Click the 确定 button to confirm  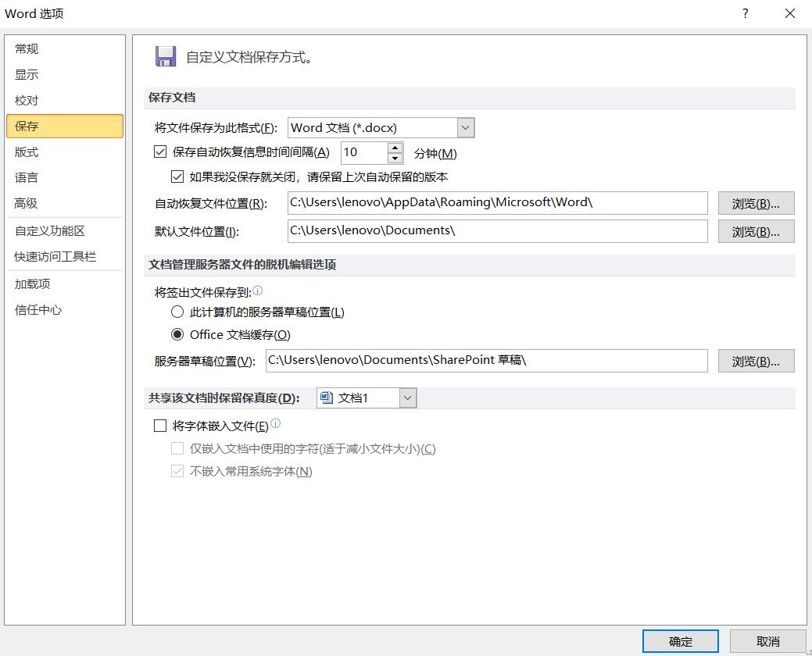679,640
